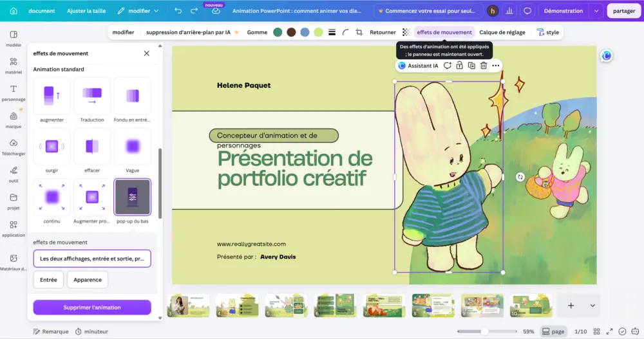Click Supprimer l'animation button
644x339 pixels.
coord(92,307)
